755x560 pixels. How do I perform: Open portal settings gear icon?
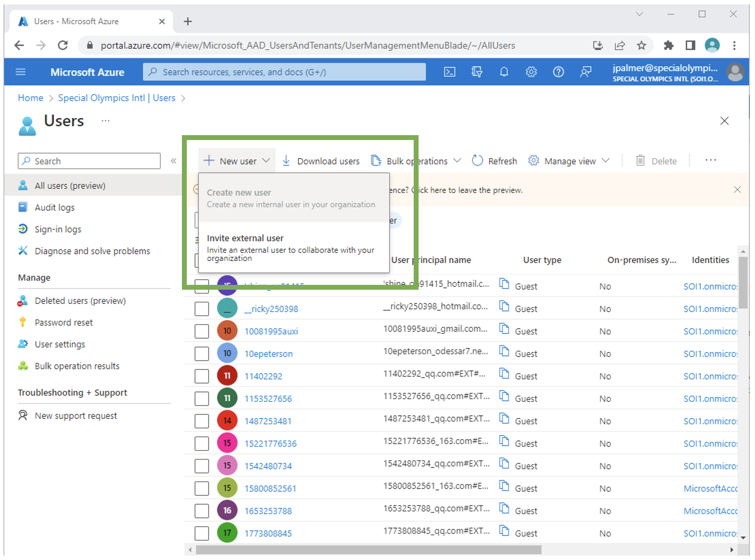point(531,72)
